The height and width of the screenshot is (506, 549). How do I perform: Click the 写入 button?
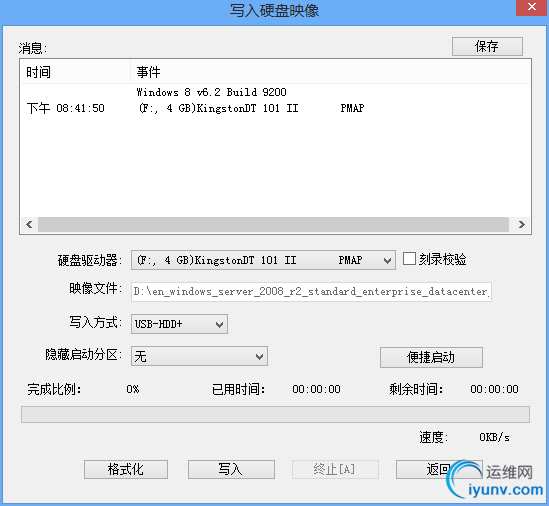(231, 469)
